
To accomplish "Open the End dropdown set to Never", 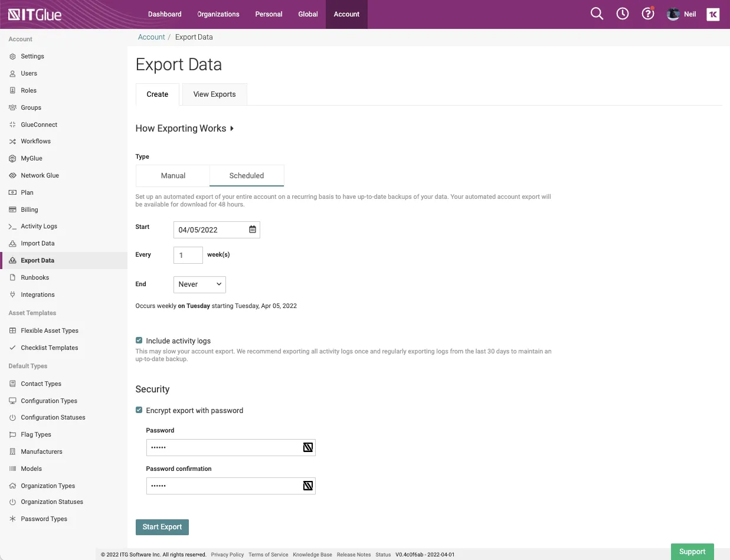I will click(x=199, y=284).
